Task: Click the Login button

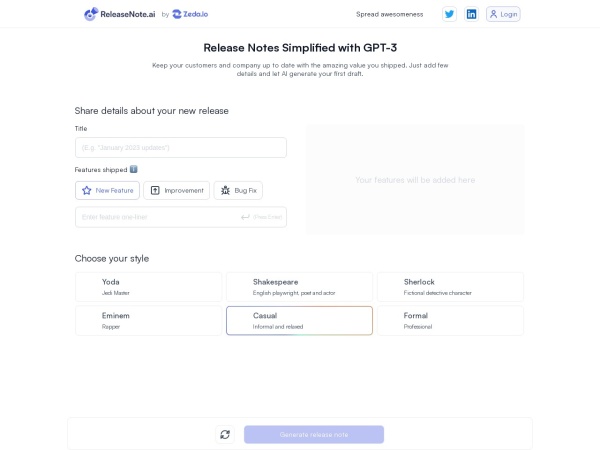Action: [504, 14]
